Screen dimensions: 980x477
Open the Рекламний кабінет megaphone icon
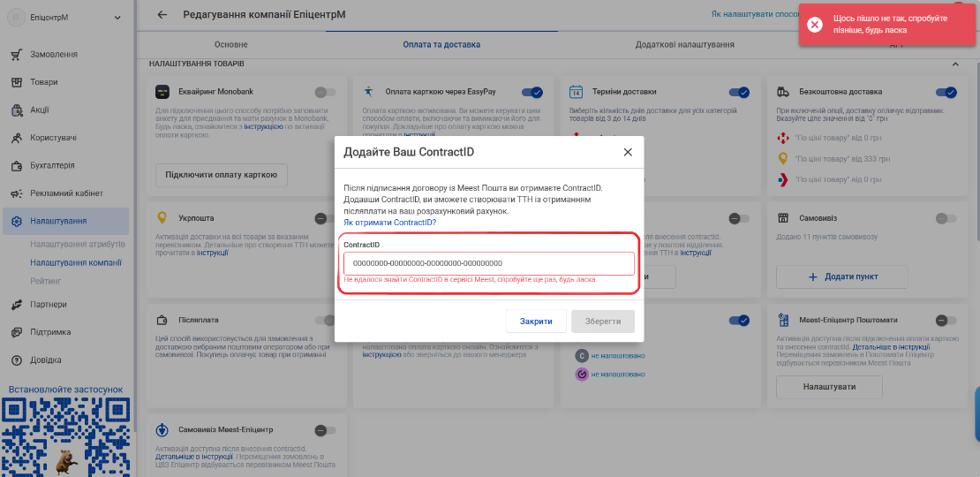click(x=17, y=193)
